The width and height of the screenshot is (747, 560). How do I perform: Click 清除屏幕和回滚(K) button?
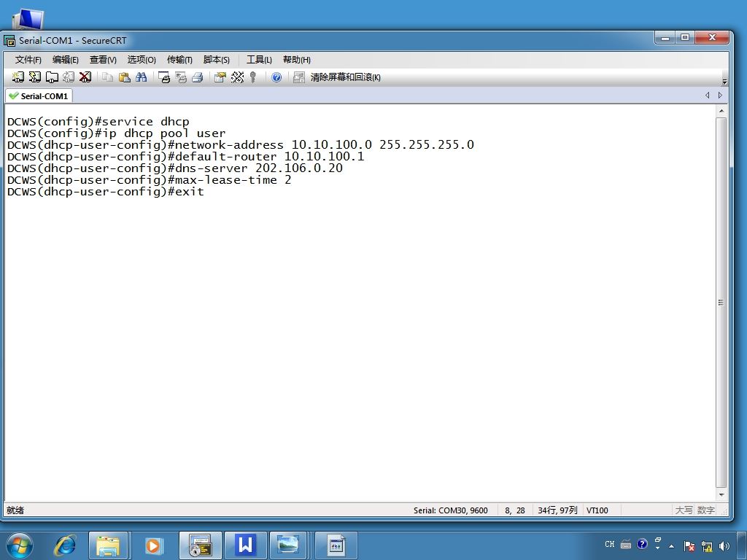click(345, 77)
